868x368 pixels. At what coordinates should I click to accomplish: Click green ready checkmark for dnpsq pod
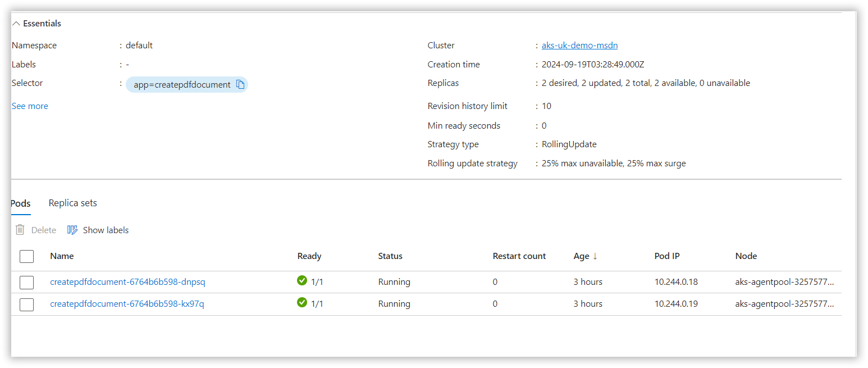point(302,280)
